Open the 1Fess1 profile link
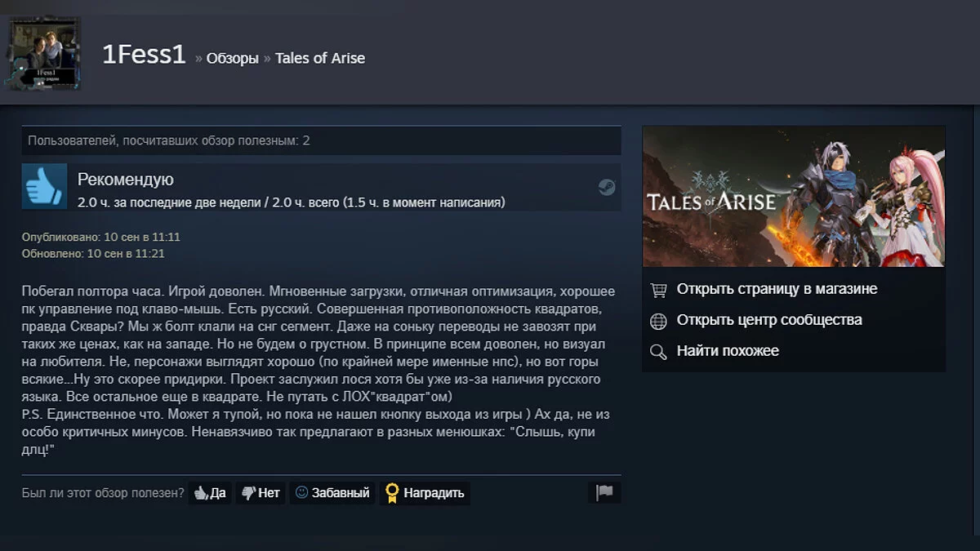 click(145, 56)
